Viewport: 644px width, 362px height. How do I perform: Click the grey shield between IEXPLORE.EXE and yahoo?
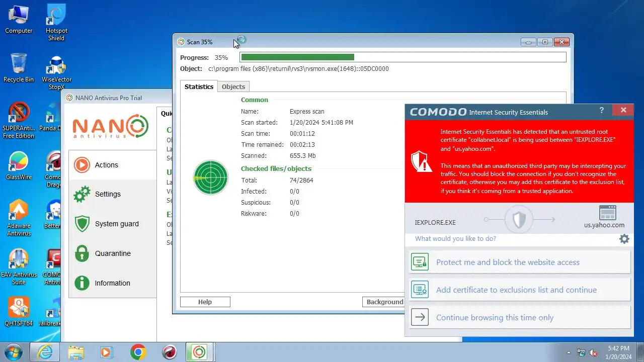(519, 220)
